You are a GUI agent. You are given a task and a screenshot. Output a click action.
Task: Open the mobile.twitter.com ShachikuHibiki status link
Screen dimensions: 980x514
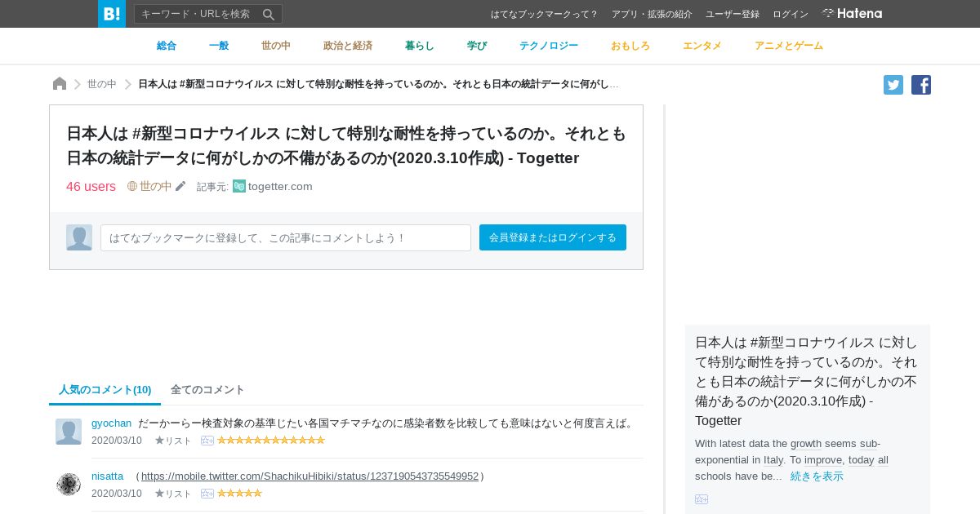[x=310, y=476]
